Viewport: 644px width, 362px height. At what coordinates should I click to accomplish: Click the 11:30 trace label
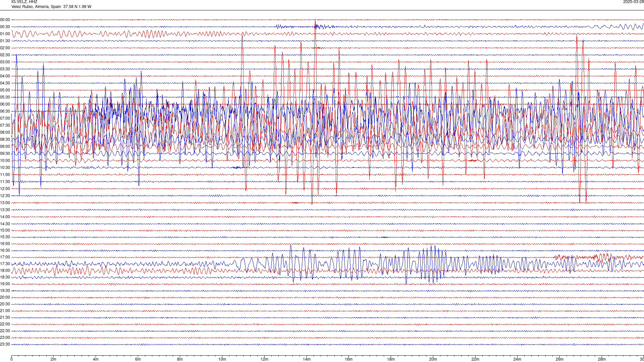5,182
